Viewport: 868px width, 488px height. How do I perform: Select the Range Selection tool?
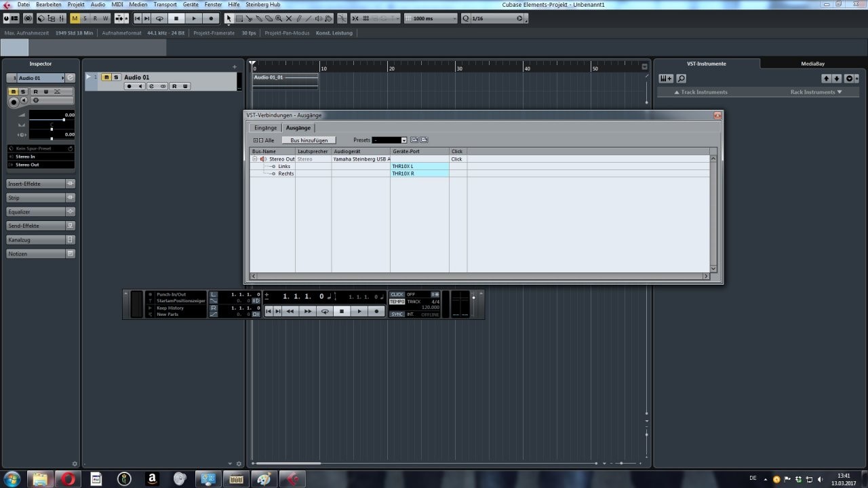[x=239, y=18]
